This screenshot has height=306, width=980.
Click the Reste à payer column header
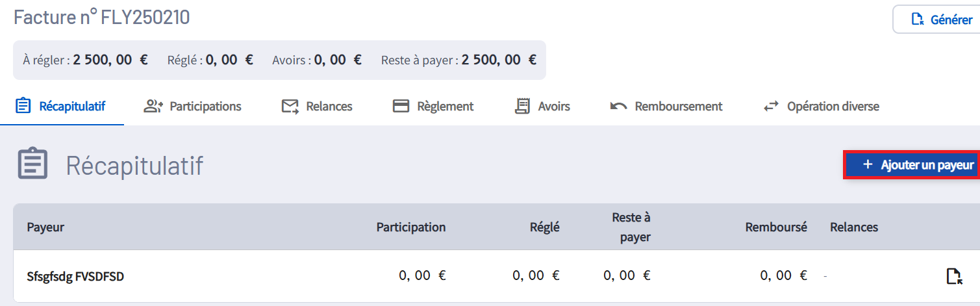631,227
